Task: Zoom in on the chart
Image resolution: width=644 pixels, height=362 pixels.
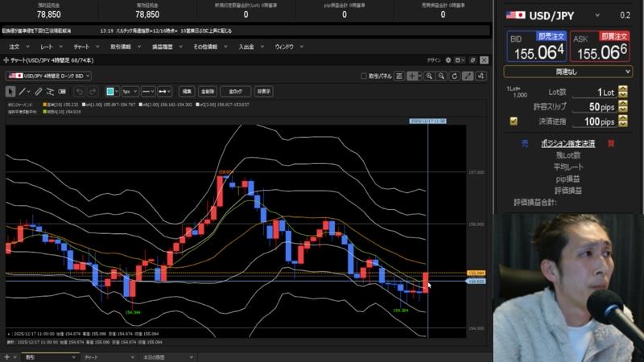Action: click(430, 76)
